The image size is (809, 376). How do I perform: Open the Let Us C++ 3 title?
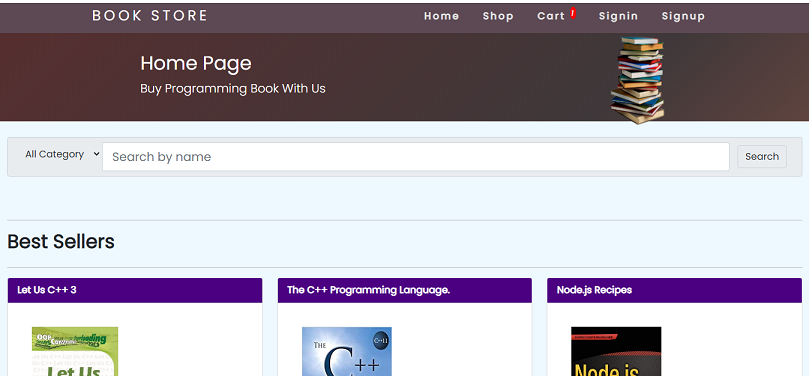[x=47, y=290]
